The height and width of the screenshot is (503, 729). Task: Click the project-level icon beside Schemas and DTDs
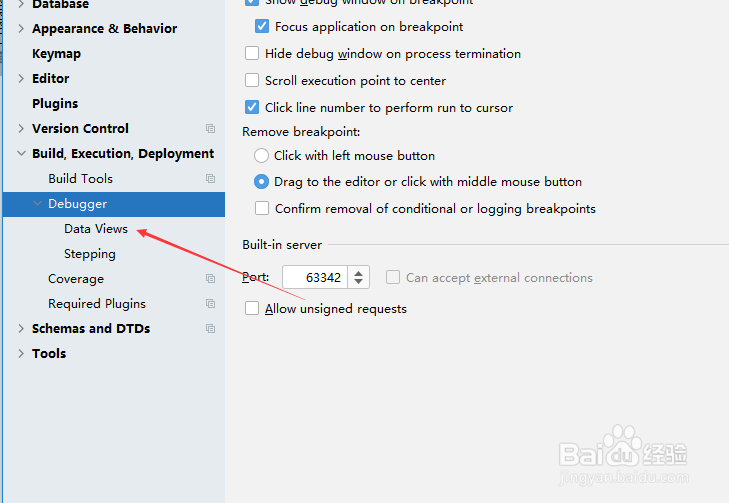point(211,329)
